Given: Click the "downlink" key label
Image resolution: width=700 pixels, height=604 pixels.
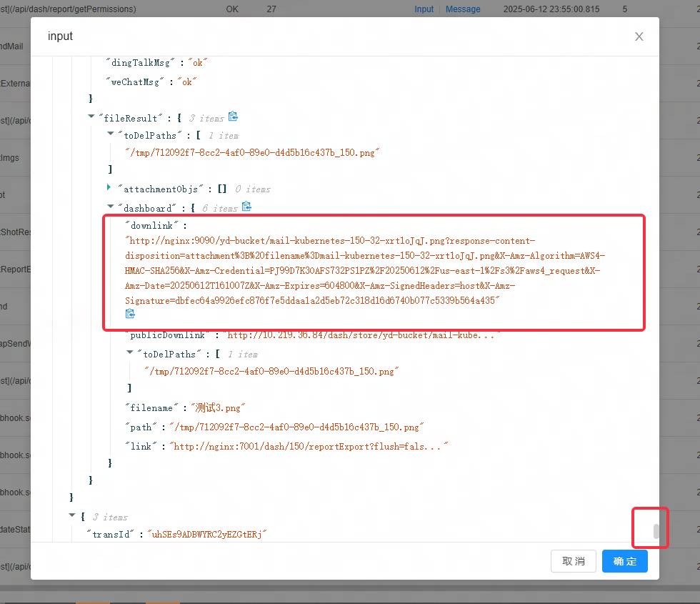Looking at the screenshot, I should (151, 226).
